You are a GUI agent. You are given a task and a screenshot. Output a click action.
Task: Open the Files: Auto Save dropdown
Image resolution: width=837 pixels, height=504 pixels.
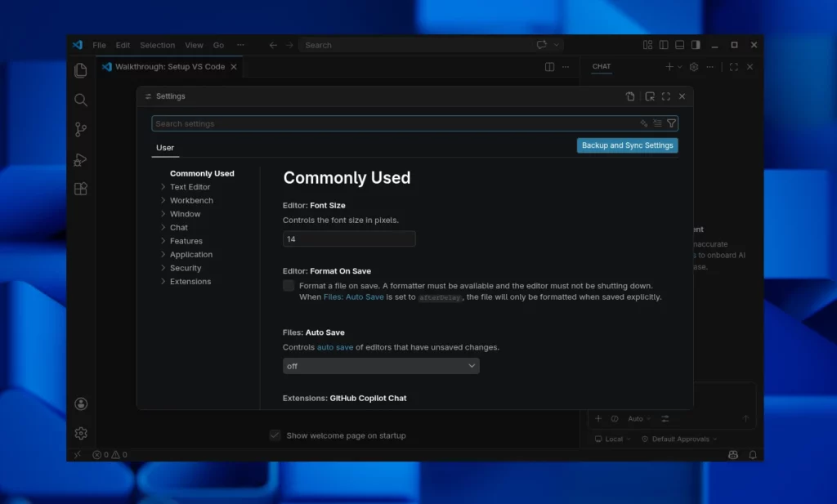381,365
